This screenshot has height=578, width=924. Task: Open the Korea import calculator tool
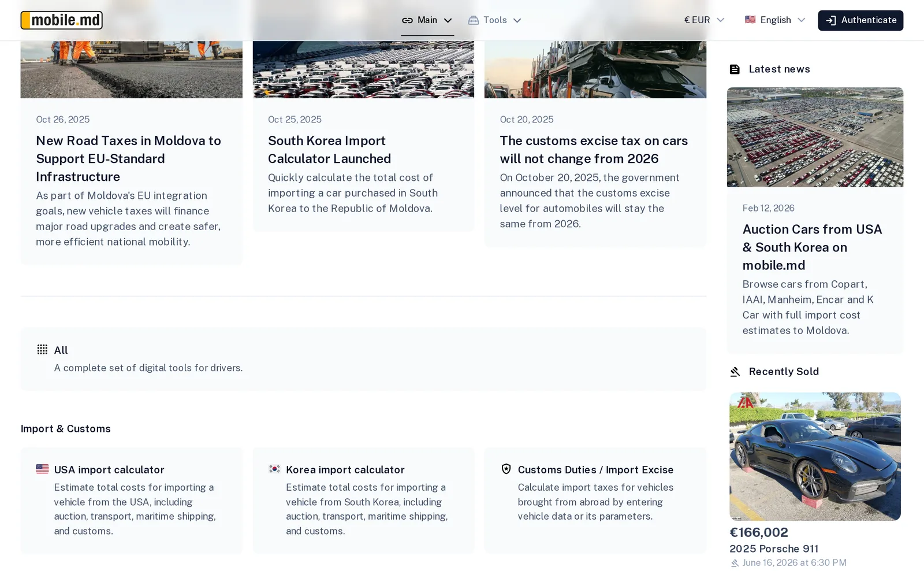[x=363, y=501]
